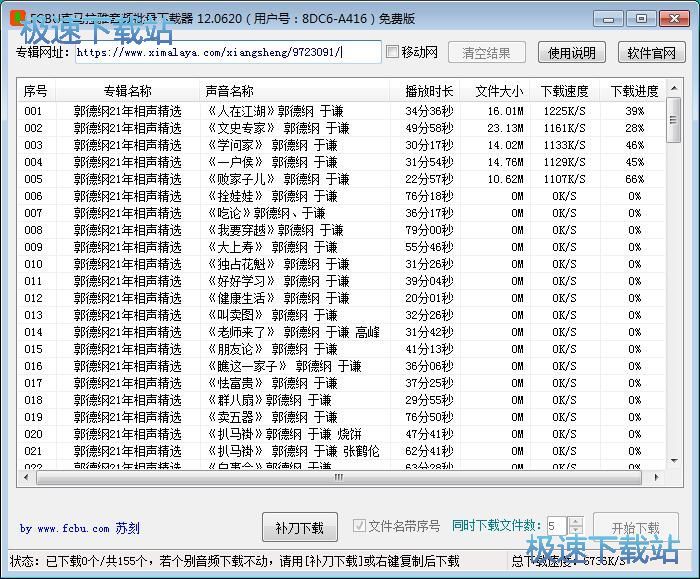Image resolution: width=700 pixels, height=579 pixels.
Task: Enable the 移动网 checkbox
Action: [x=392, y=52]
